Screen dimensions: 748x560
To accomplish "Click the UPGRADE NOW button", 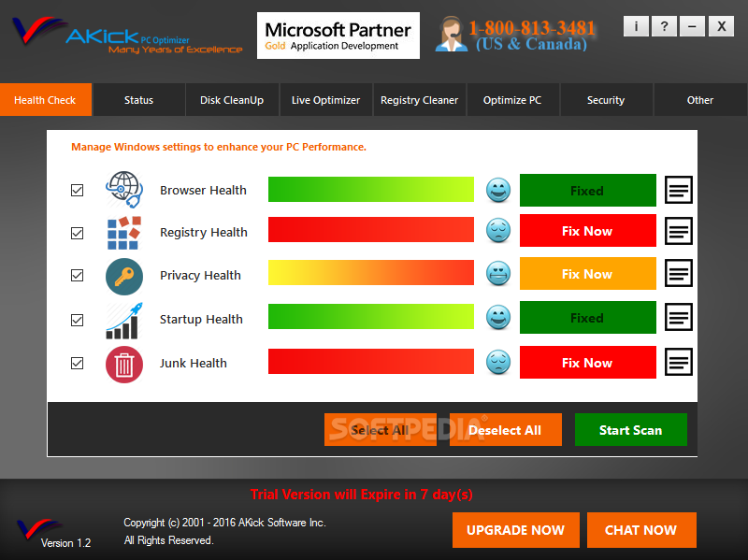I will click(516, 530).
